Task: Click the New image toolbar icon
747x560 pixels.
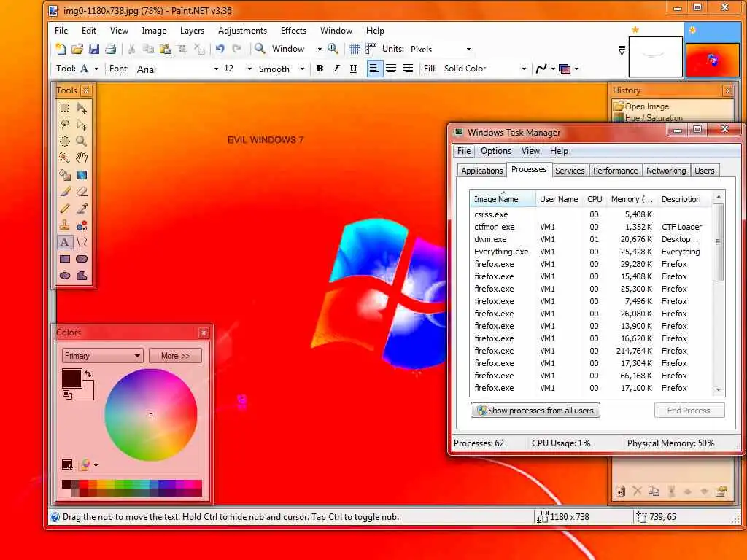Action: 61,49
